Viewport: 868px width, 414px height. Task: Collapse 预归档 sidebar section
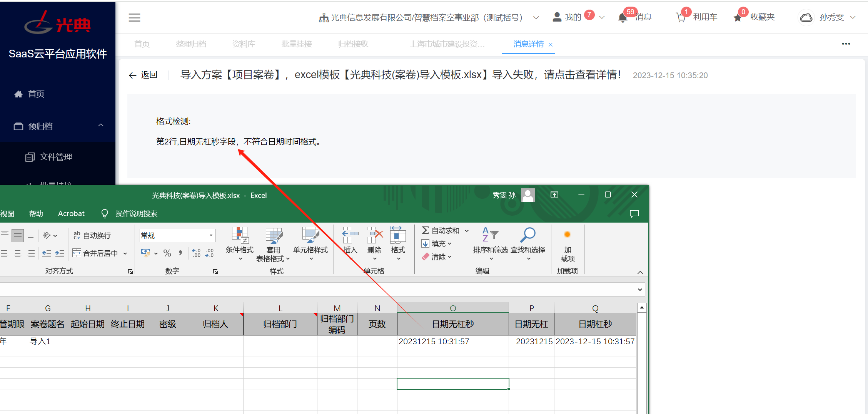tap(101, 125)
